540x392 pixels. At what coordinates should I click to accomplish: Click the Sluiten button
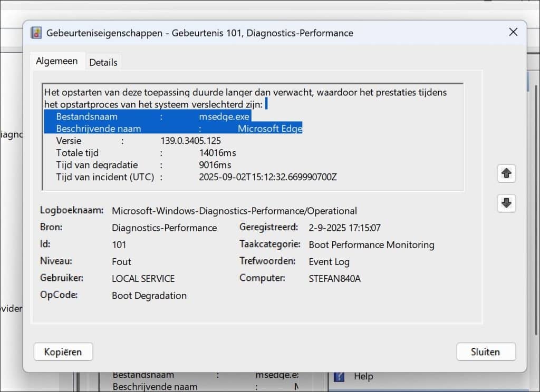click(x=486, y=352)
